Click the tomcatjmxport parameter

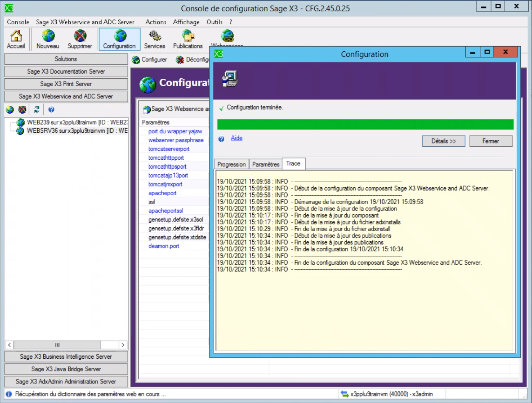tap(165, 184)
